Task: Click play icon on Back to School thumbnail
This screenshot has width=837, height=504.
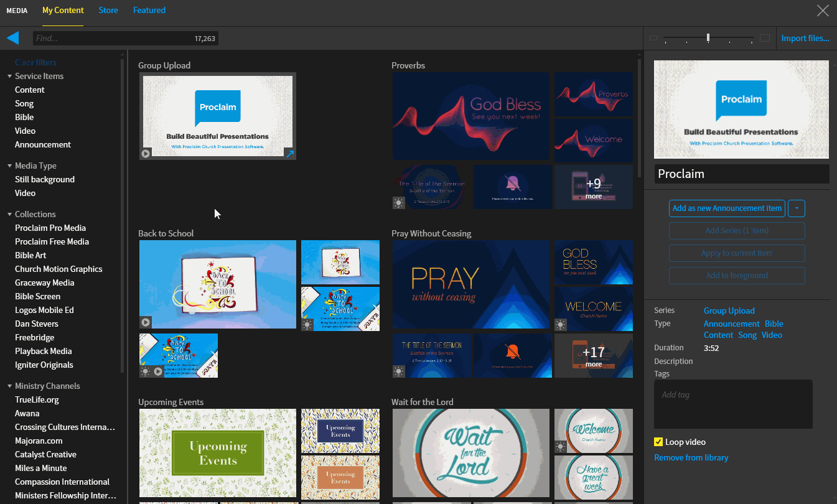Action: tap(146, 322)
